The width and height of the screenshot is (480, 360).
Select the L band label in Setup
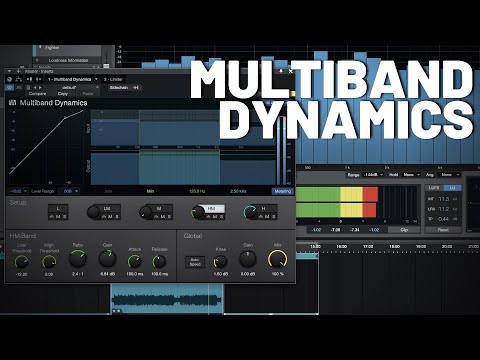click(x=58, y=209)
